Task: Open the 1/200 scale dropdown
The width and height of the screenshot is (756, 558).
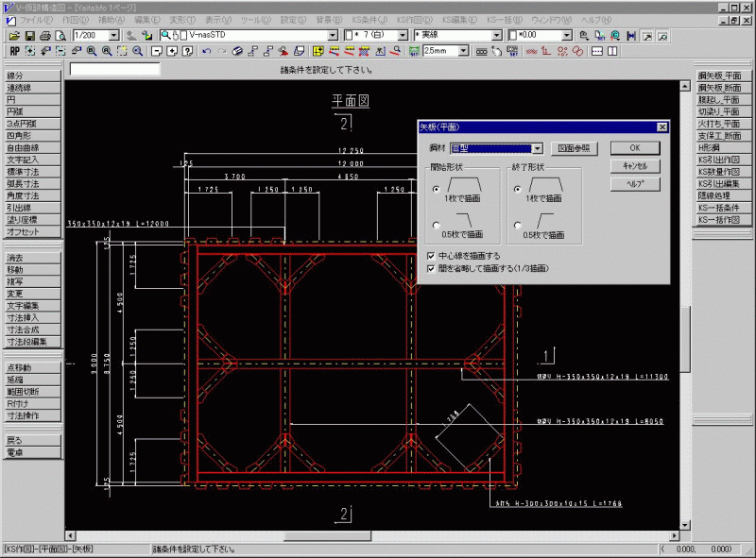Action: click(113, 36)
